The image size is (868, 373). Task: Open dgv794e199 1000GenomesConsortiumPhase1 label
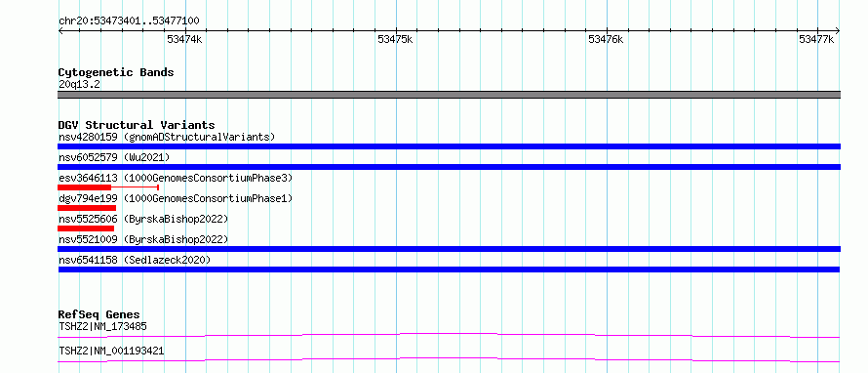point(176,198)
